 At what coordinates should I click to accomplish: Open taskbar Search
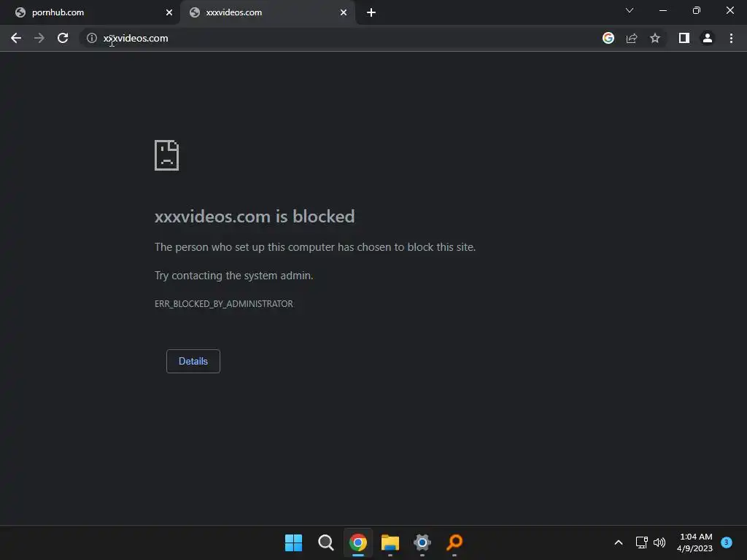(x=326, y=542)
